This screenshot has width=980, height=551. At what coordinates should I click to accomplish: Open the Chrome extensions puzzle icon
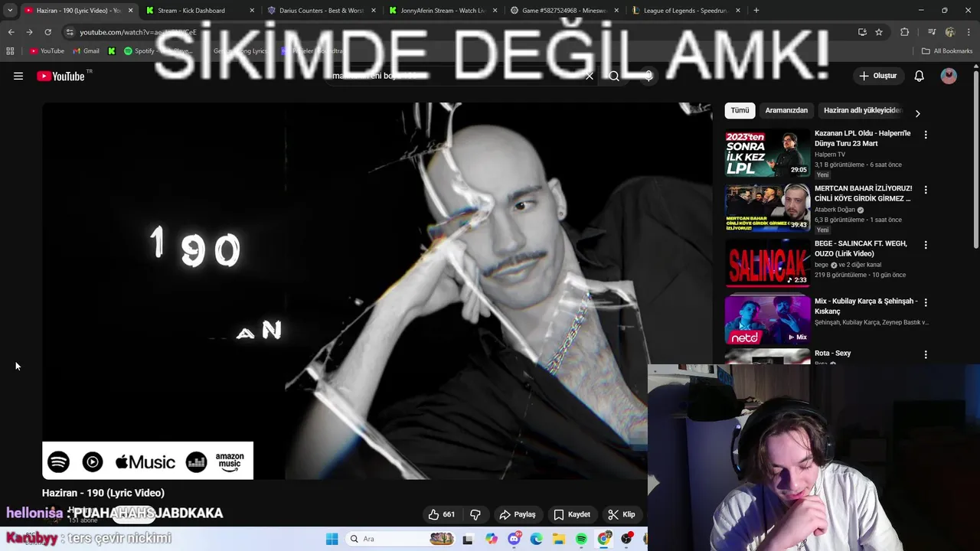(x=904, y=32)
